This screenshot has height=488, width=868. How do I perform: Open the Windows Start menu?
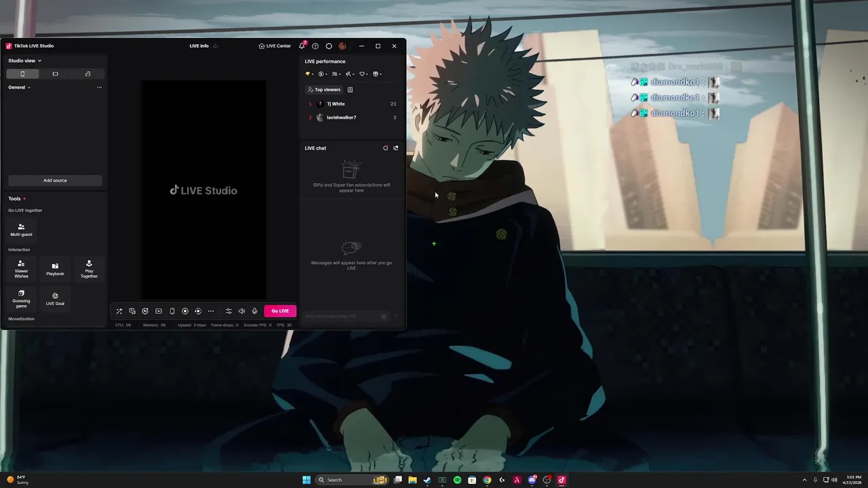pyautogui.click(x=307, y=480)
